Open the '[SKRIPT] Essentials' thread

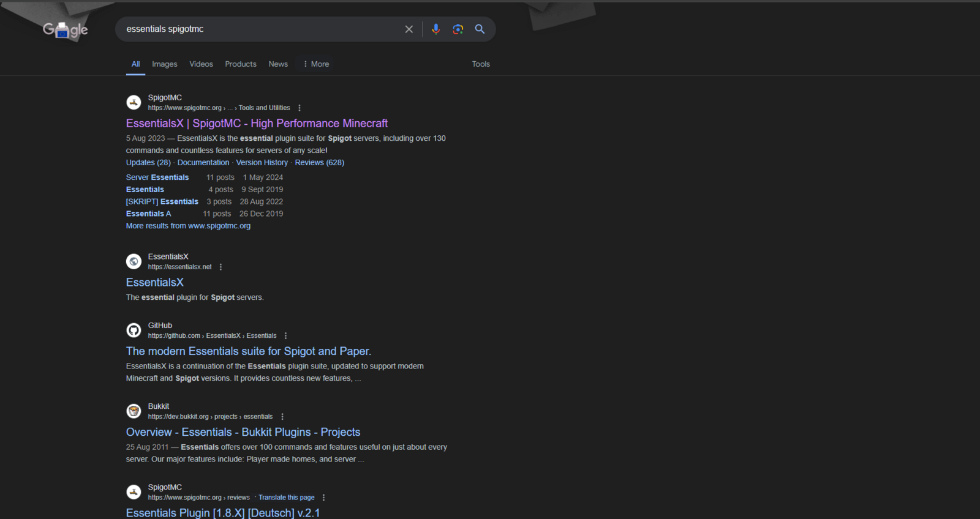[x=162, y=202]
